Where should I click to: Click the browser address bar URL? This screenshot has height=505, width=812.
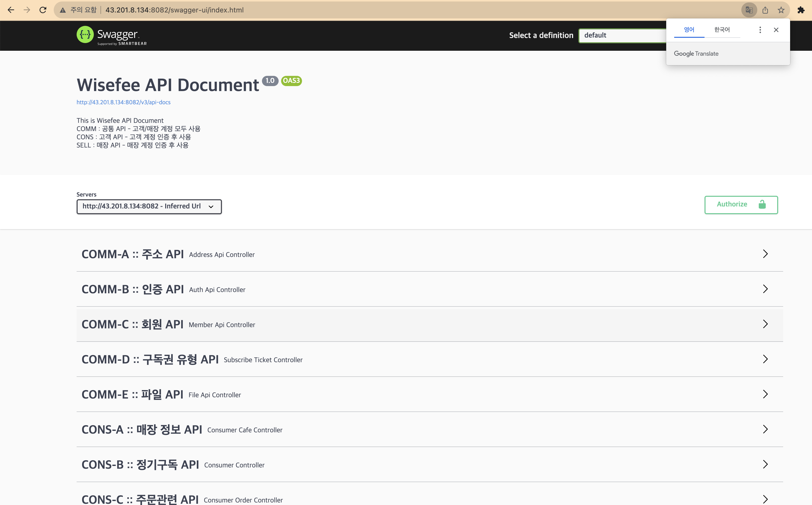pyautogui.click(x=174, y=10)
